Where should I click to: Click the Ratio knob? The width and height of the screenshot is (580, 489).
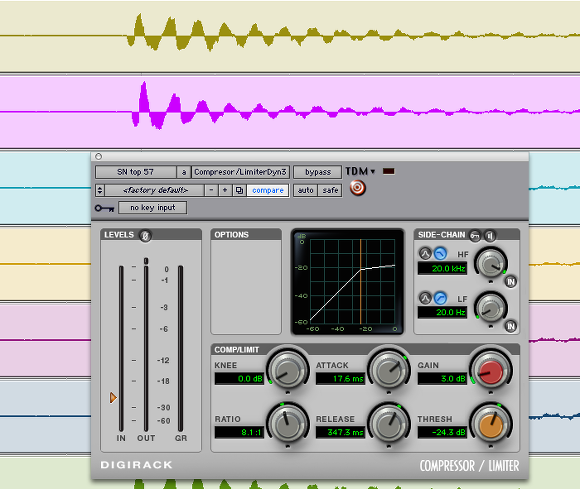point(288,424)
